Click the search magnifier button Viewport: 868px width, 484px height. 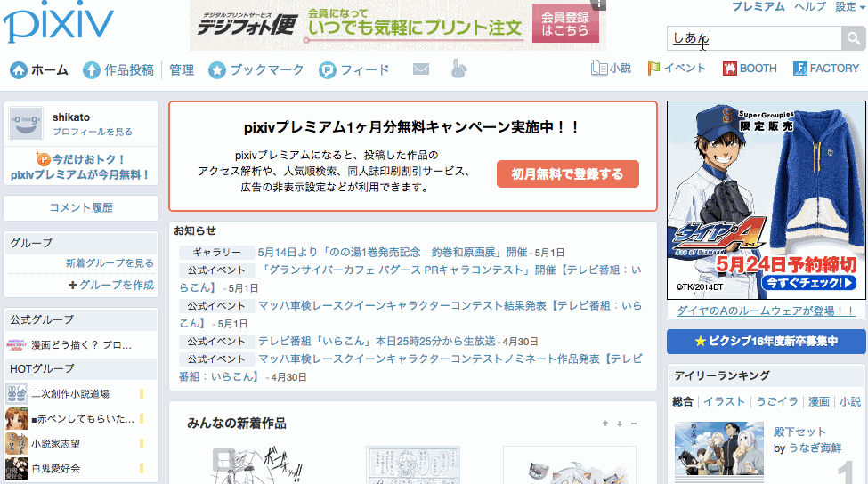[853, 39]
